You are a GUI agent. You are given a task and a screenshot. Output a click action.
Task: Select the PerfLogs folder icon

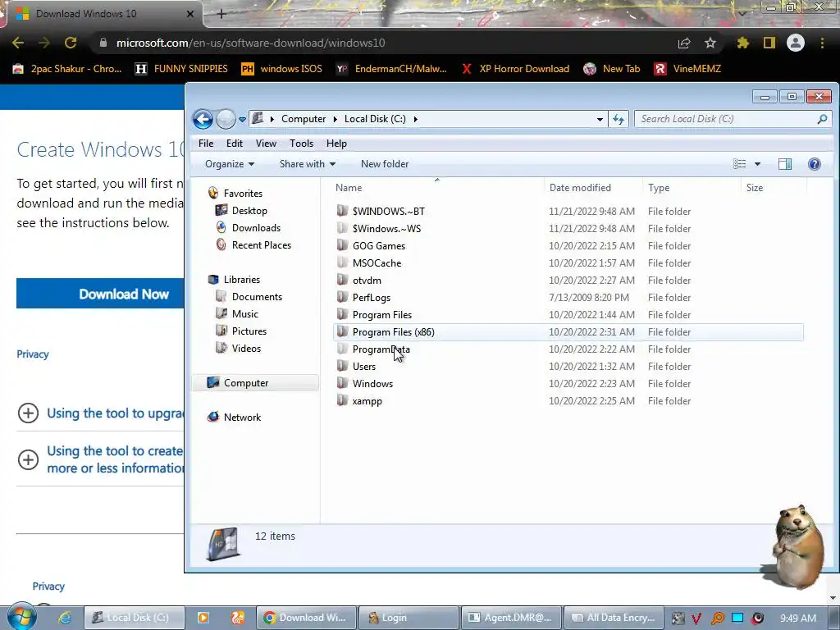click(x=342, y=297)
